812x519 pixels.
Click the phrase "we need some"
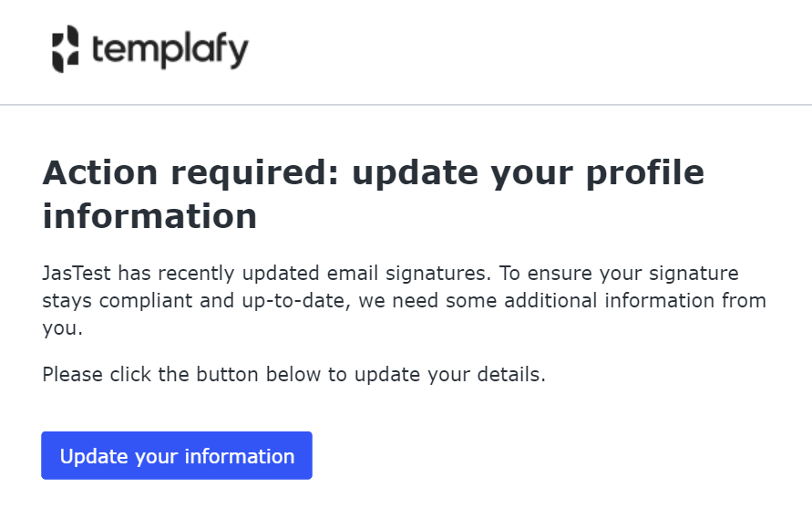(x=427, y=301)
